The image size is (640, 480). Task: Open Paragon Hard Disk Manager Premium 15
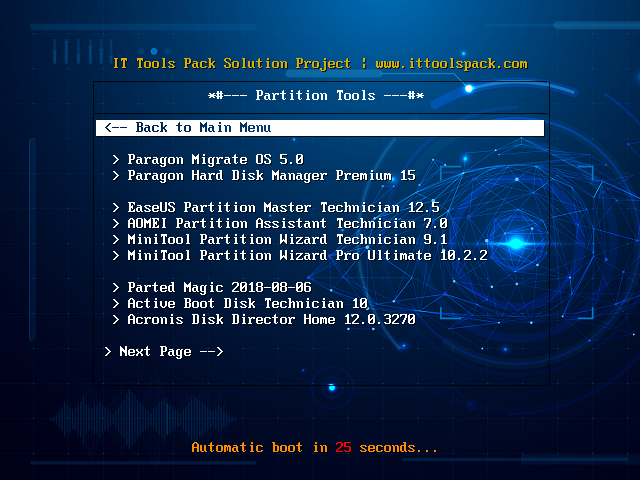(264, 176)
